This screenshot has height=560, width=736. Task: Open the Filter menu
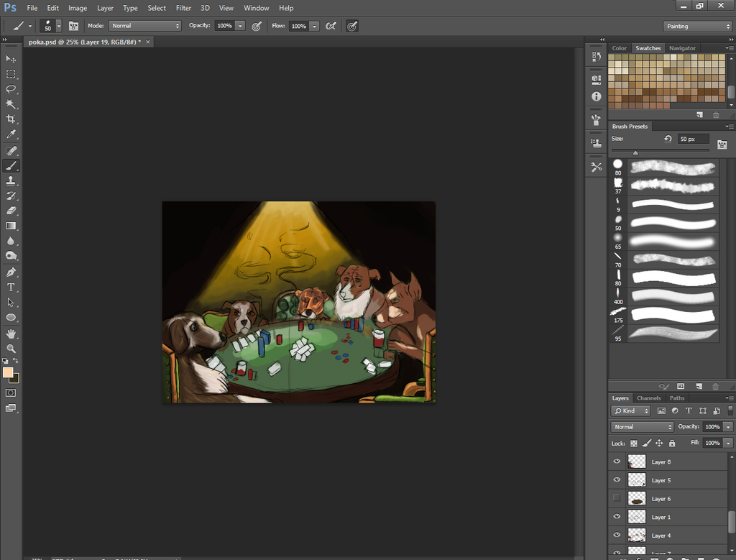[183, 8]
